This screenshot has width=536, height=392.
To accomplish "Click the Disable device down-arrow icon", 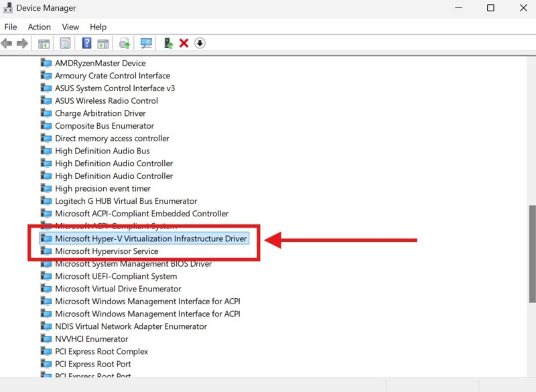I will point(200,44).
